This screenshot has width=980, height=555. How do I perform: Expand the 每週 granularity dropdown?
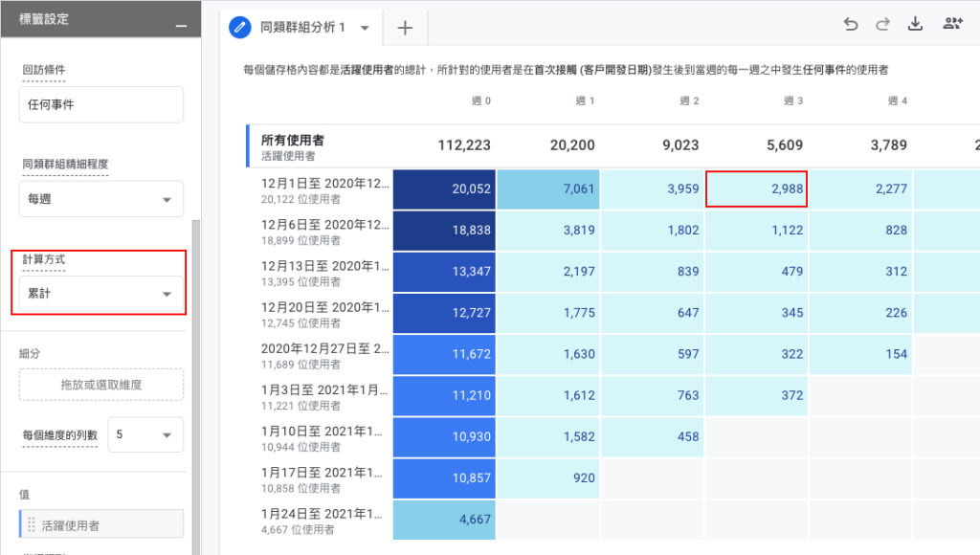coord(101,199)
